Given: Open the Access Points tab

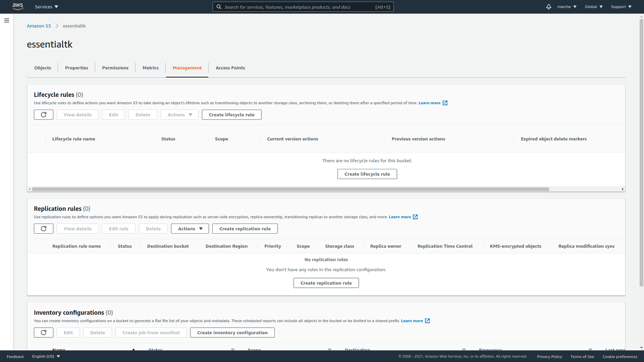Looking at the screenshot, I should coord(230,68).
